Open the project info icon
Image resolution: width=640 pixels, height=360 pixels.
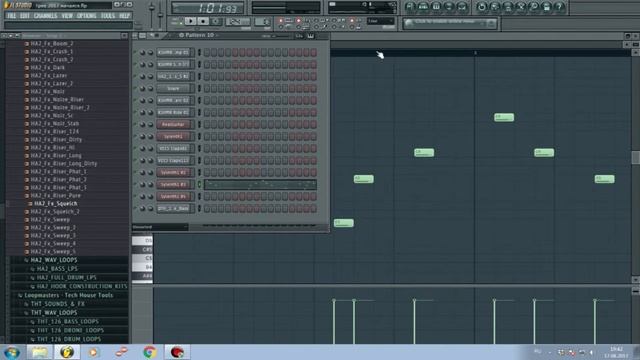547,7
